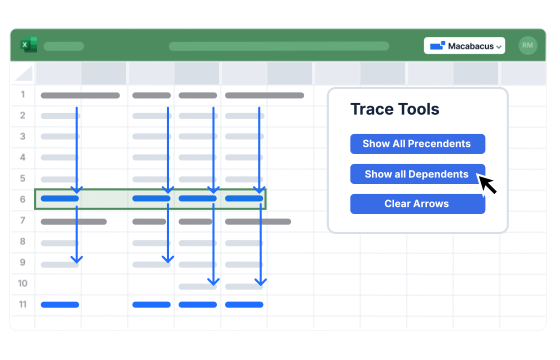Click the chevron next to Macabacus
This screenshot has width=560, height=360.
[499, 47]
